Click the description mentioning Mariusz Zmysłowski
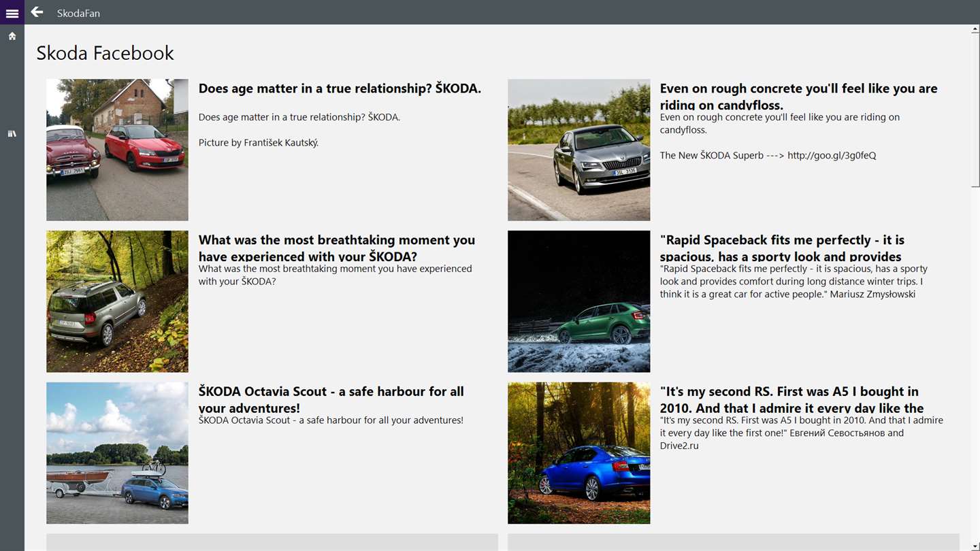980x551 pixels. point(794,281)
